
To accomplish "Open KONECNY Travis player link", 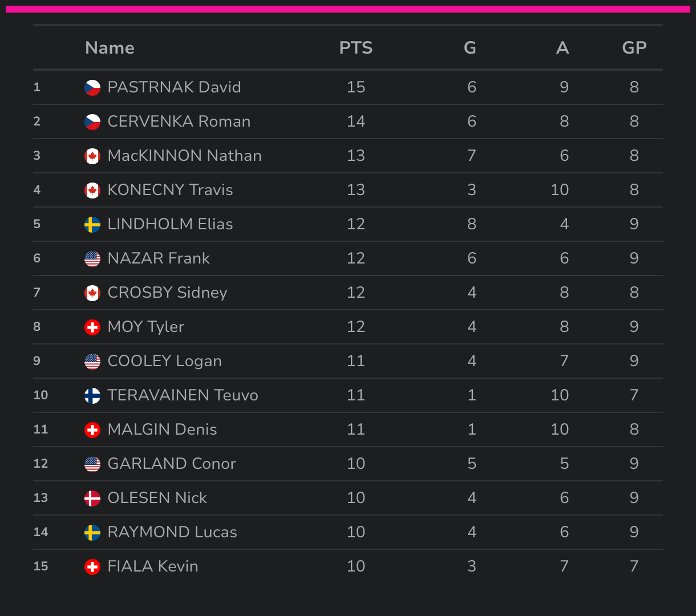I will [171, 190].
